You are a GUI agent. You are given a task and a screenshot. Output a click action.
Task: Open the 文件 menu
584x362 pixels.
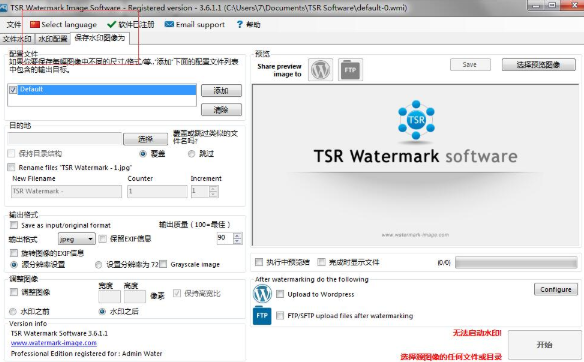tap(14, 25)
